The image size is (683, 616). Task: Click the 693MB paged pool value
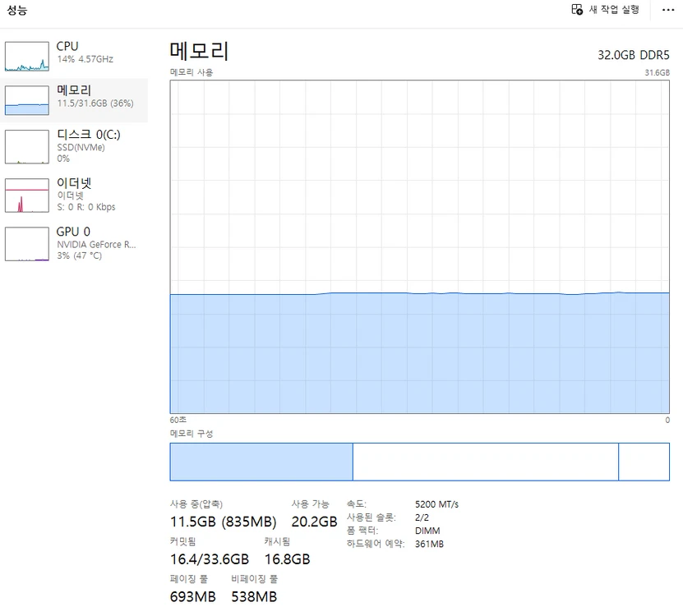tap(193, 596)
